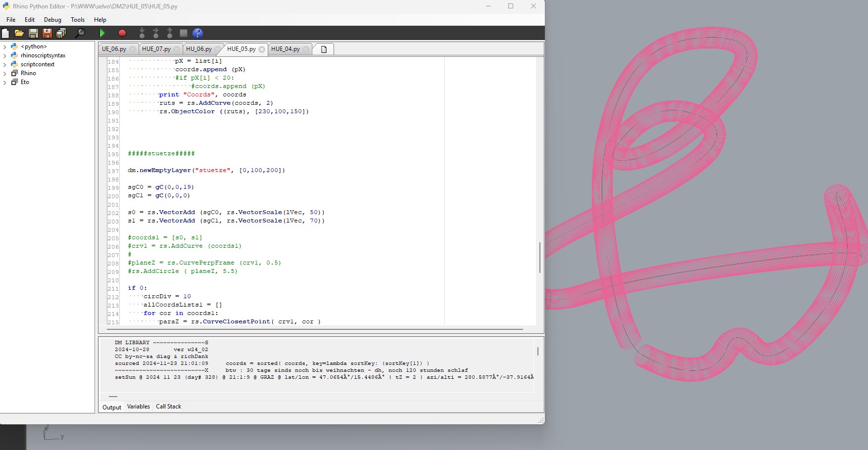Use Save As toolbar icon
This screenshot has width=868, height=450.
click(47, 33)
